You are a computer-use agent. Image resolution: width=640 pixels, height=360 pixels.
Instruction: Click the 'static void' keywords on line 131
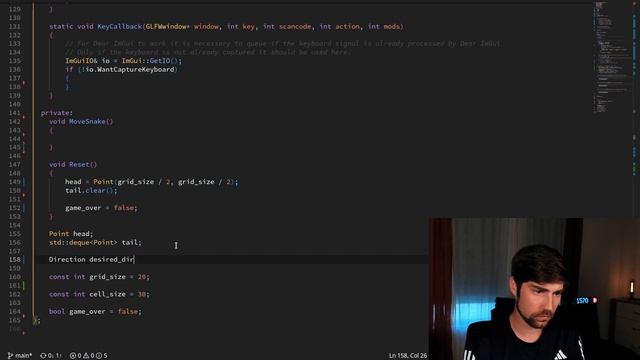coord(71,27)
